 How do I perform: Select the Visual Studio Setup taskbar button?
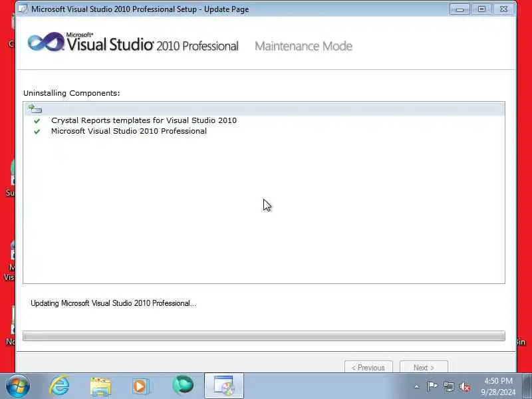pos(224,386)
